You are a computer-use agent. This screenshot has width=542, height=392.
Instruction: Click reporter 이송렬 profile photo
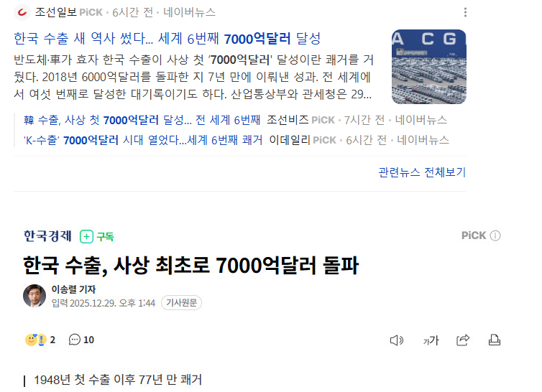point(35,296)
